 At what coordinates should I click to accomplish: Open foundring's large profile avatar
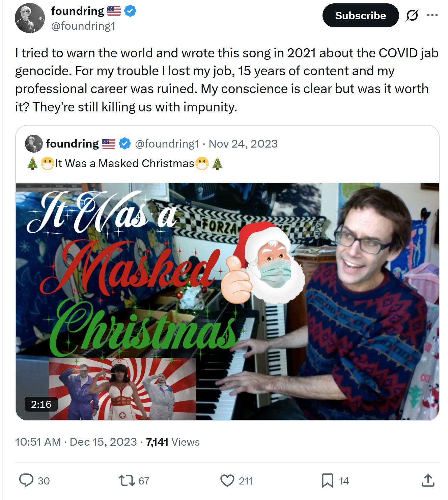(30, 18)
